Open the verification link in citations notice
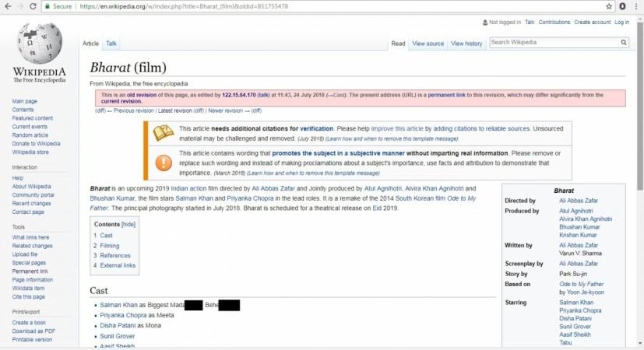Viewport: 644px width, 350px height. (x=316, y=129)
